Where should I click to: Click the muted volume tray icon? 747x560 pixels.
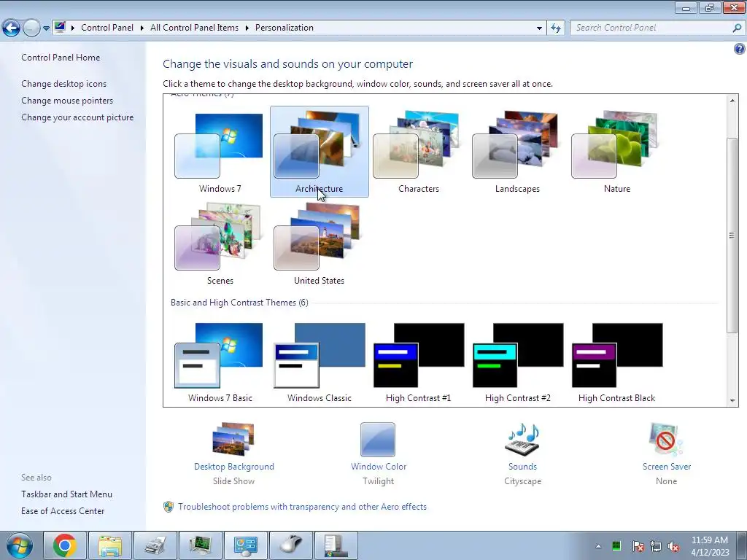click(673, 546)
